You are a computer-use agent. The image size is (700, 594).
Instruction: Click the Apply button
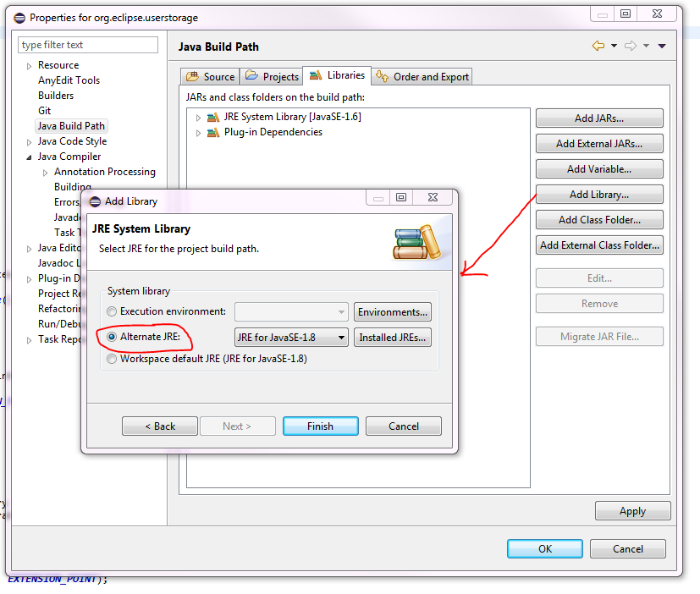[x=632, y=511]
